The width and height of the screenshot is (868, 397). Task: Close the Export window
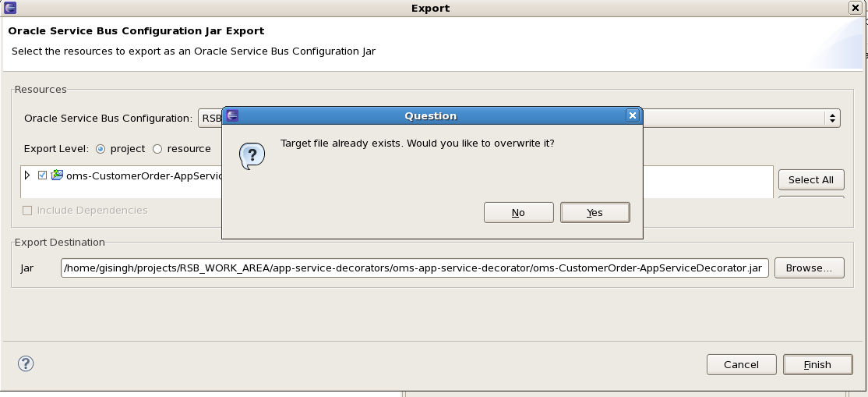(x=855, y=8)
